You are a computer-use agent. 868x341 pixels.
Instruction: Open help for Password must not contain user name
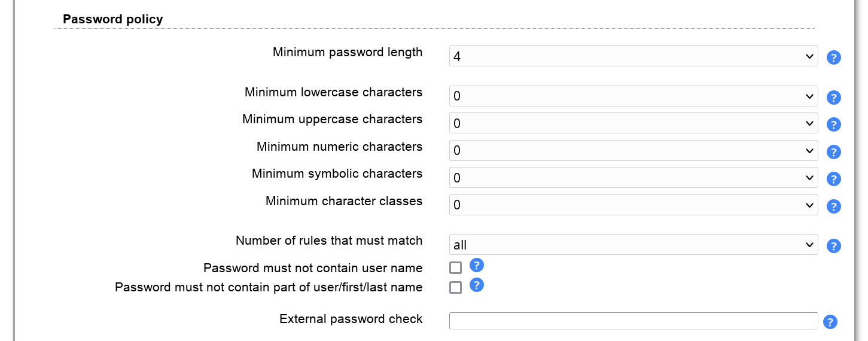click(476, 266)
